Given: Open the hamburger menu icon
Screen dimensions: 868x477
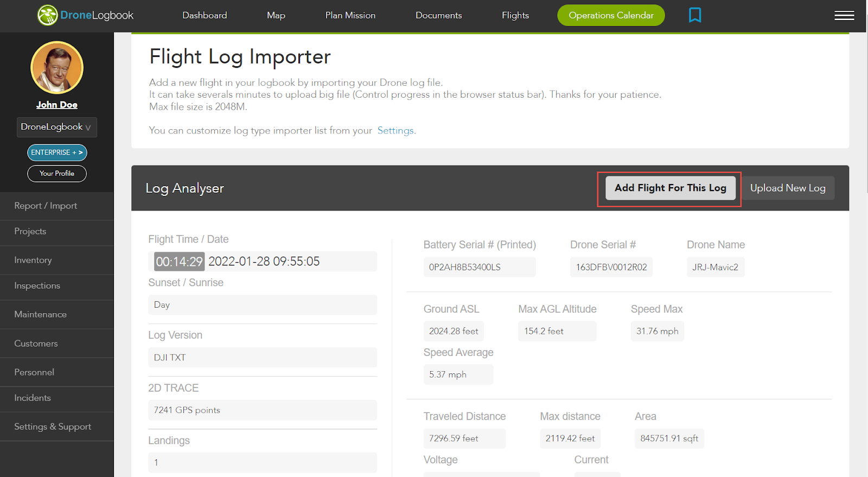Looking at the screenshot, I should [844, 16].
